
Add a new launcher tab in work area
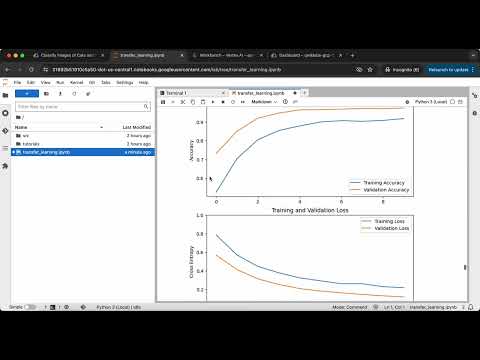304,93
